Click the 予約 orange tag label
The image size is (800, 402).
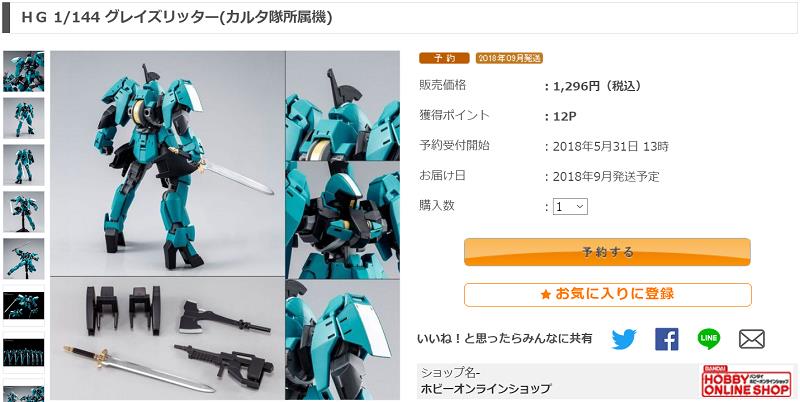point(444,58)
